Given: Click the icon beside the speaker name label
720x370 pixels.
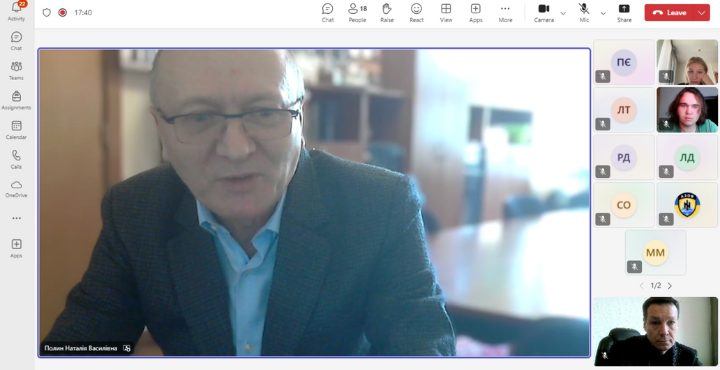Looking at the screenshot, I should tap(127, 348).
